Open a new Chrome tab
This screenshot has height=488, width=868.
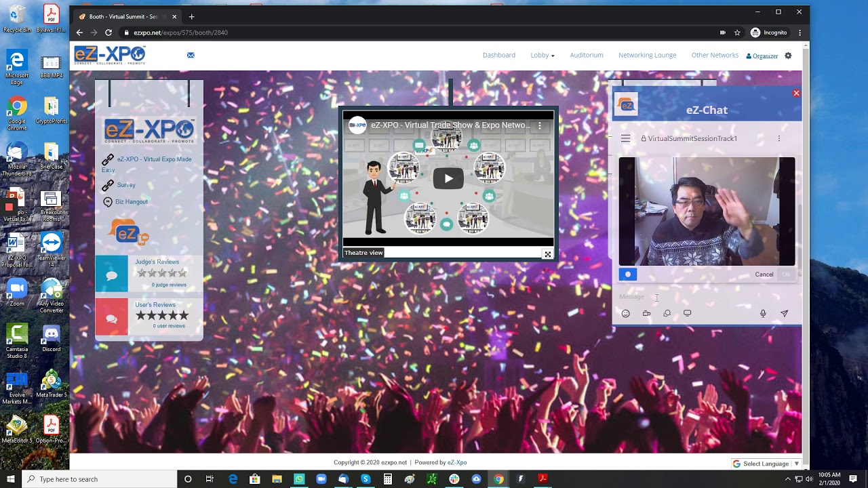click(191, 16)
